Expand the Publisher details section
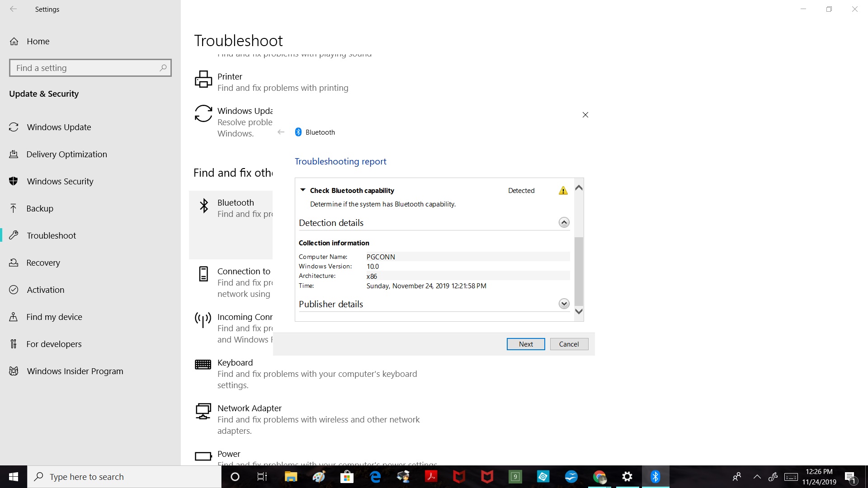Viewport: 868px width, 488px height. [563, 304]
